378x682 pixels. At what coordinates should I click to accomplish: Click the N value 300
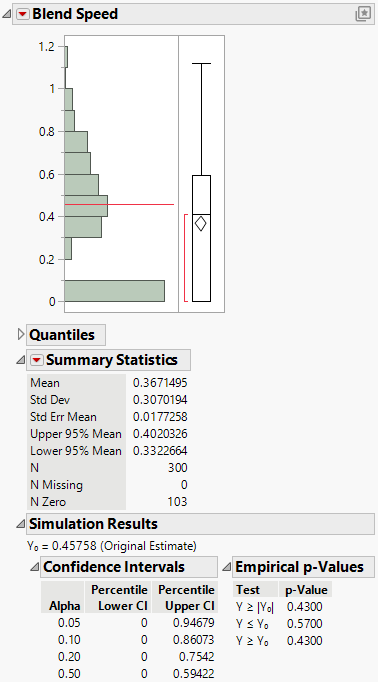pyautogui.click(x=177, y=468)
